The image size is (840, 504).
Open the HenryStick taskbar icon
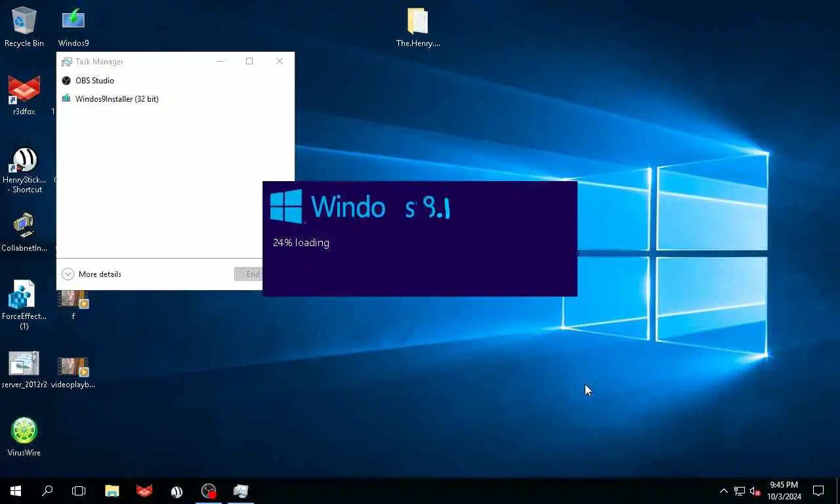tap(177, 491)
